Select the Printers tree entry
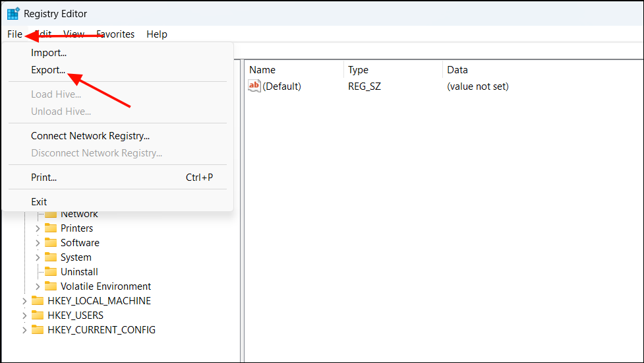This screenshot has height=363, width=644. pyautogui.click(x=77, y=228)
